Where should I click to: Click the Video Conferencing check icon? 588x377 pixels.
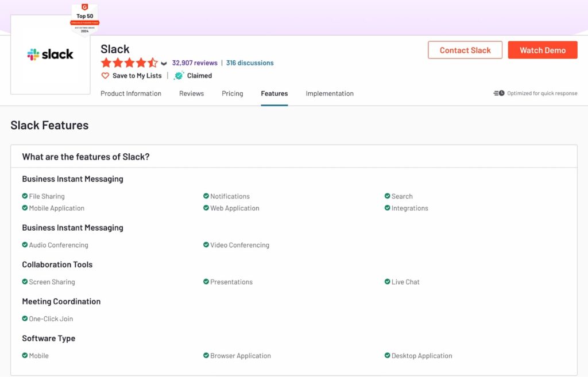pos(206,244)
